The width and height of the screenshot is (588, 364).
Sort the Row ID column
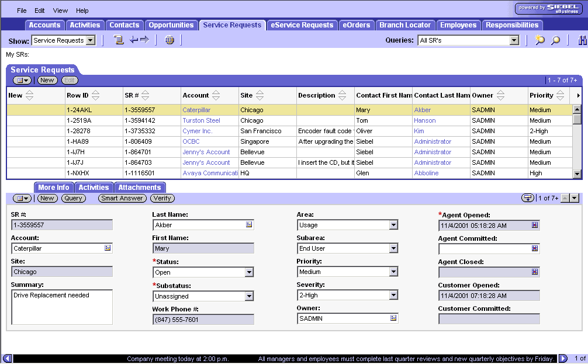[x=96, y=95]
